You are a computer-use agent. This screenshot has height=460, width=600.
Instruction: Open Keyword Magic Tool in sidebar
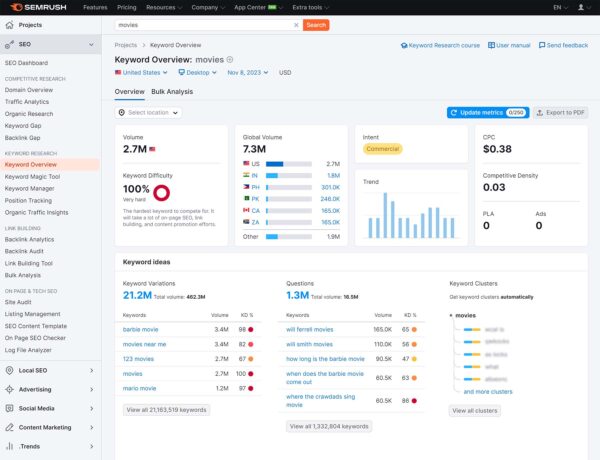pos(33,177)
